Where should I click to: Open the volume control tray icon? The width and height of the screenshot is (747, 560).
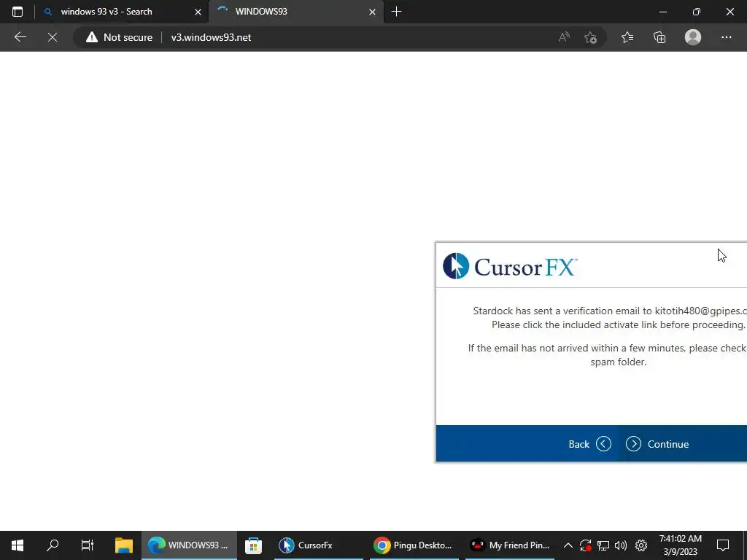click(621, 545)
